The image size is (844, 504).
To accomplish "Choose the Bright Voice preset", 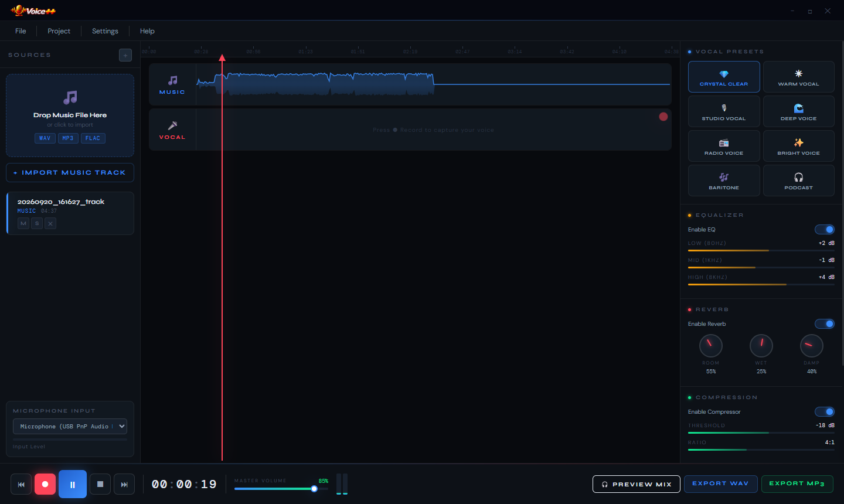I will point(798,146).
